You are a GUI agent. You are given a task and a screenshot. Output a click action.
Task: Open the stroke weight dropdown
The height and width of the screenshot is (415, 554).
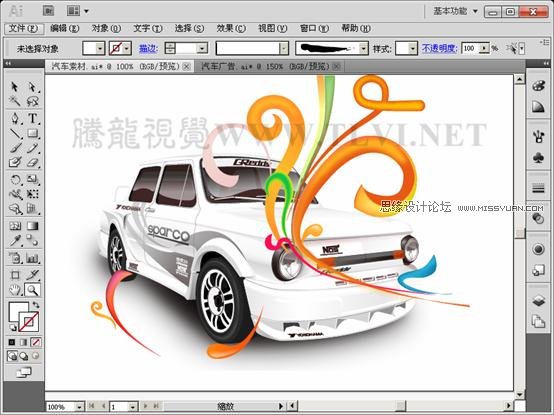[202, 48]
